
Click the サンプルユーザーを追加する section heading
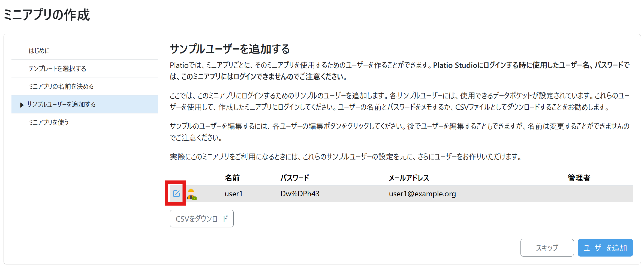tap(230, 49)
